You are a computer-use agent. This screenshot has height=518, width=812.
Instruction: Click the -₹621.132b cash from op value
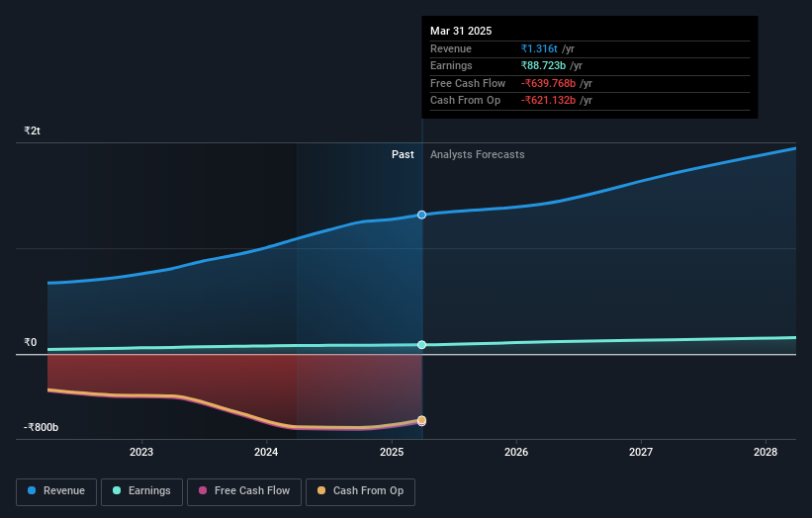coord(548,100)
